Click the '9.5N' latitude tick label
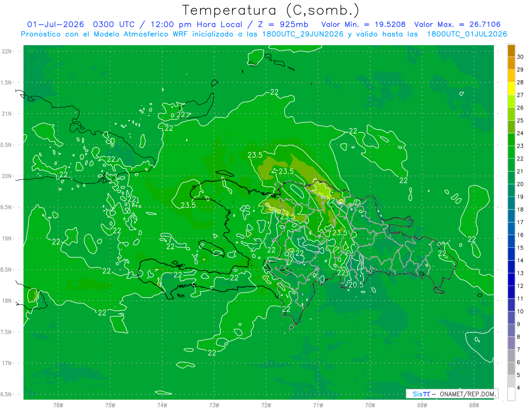Screen dimensions: 532x411 pos(7,207)
